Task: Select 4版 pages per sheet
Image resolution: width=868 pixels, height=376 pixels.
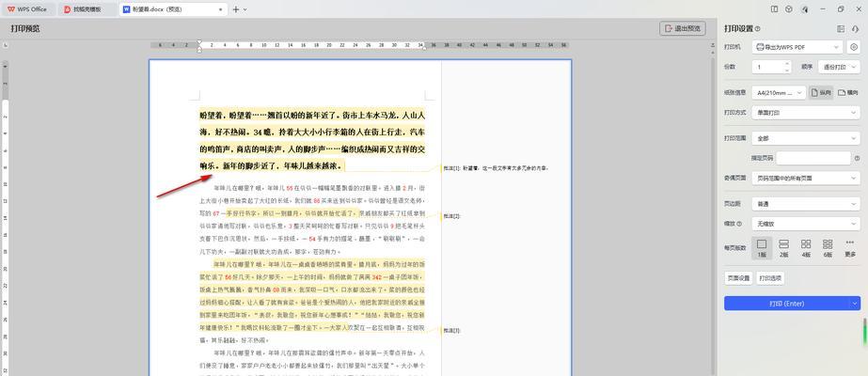Action: [x=806, y=248]
